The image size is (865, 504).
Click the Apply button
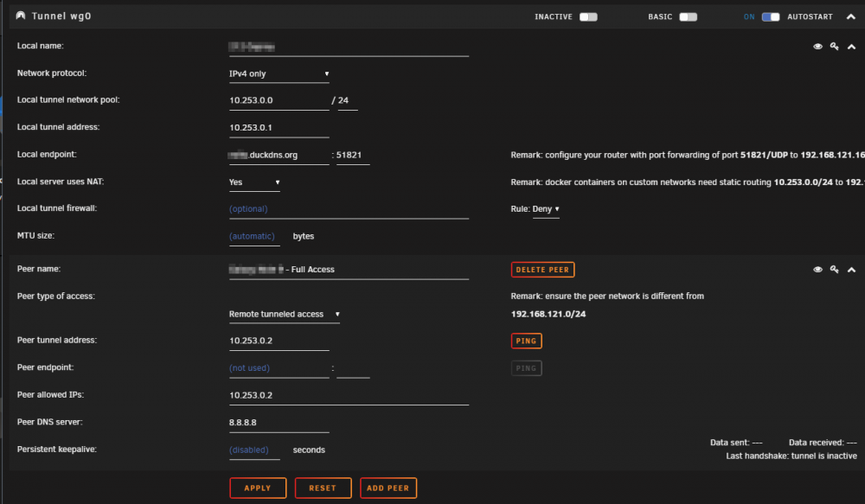(258, 488)
